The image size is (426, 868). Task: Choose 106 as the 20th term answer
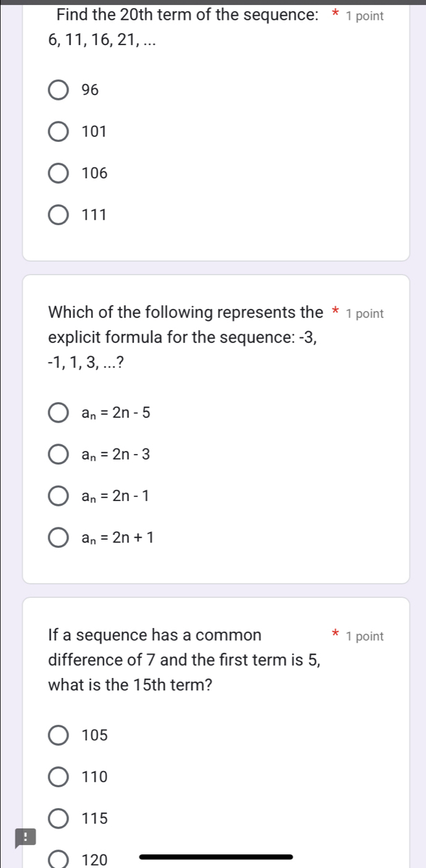[x=58, y=173]
